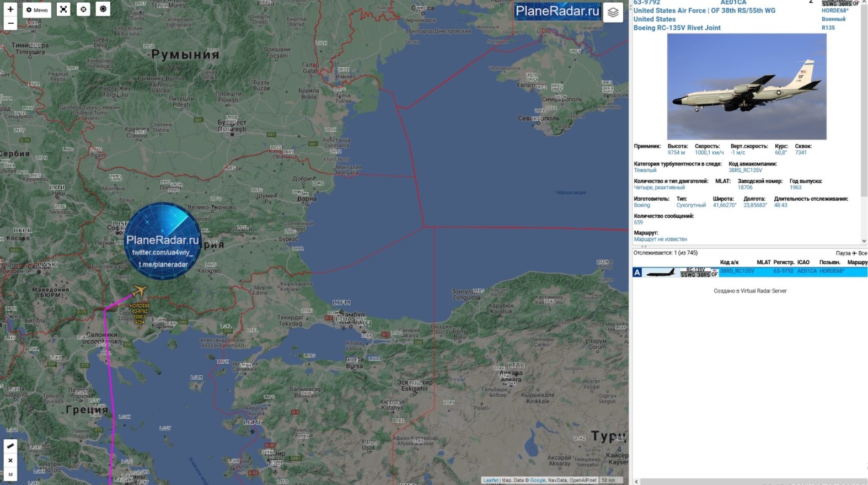Switch measurement units with the M button
Image resolution: width=868 pixels, height=485 pixels.
[10, 475]
